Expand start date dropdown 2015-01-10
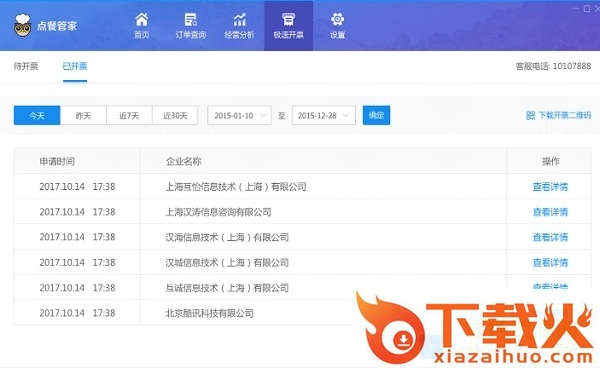 pos(240,115)
